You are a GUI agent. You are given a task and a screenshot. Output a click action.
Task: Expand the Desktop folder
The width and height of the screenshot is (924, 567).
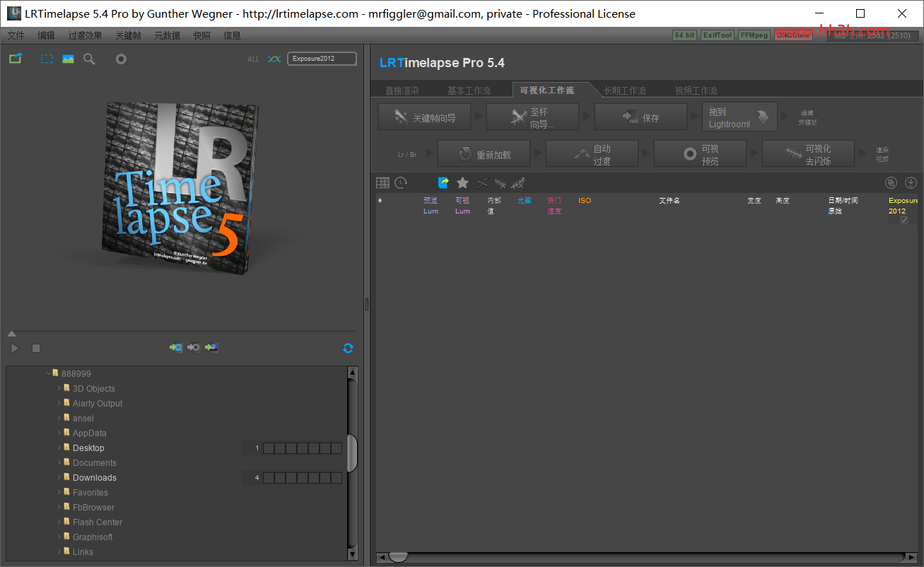(59, 448)
